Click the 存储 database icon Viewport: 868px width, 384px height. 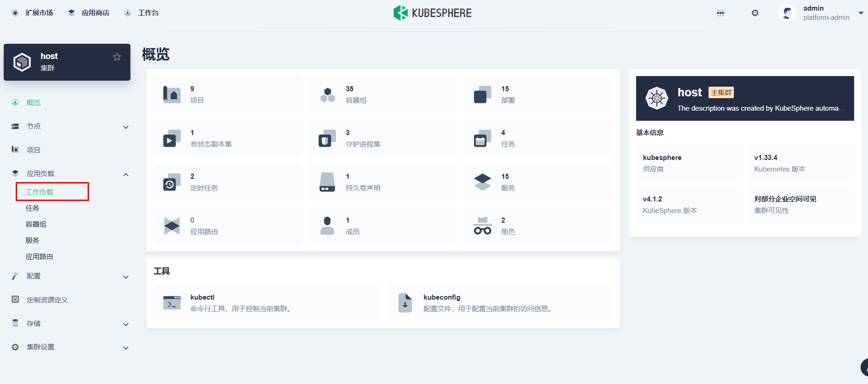tap(15, 323)
